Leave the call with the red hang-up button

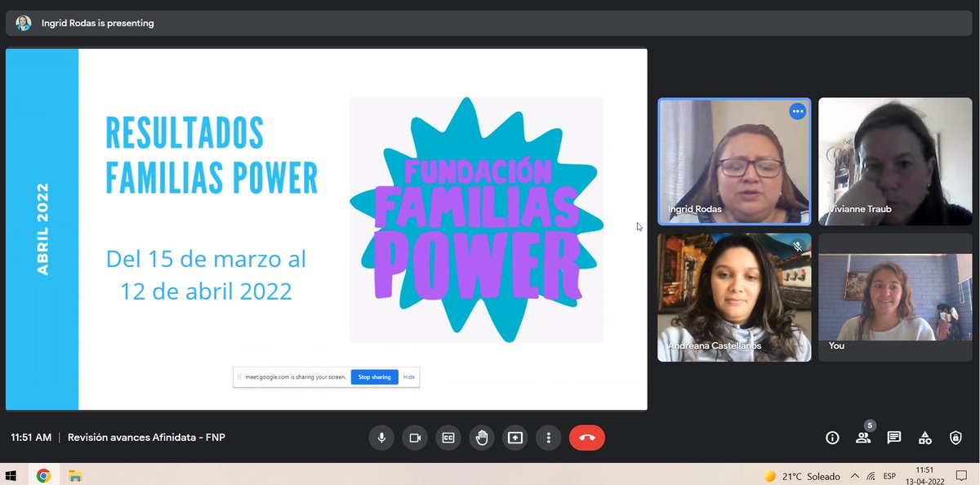587,438
